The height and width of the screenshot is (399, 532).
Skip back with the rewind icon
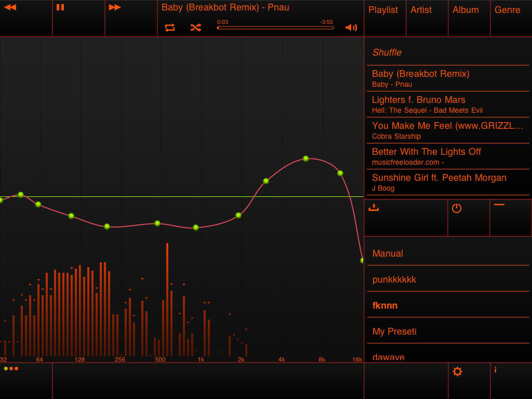pyautogui.click(x=10, y=7)
